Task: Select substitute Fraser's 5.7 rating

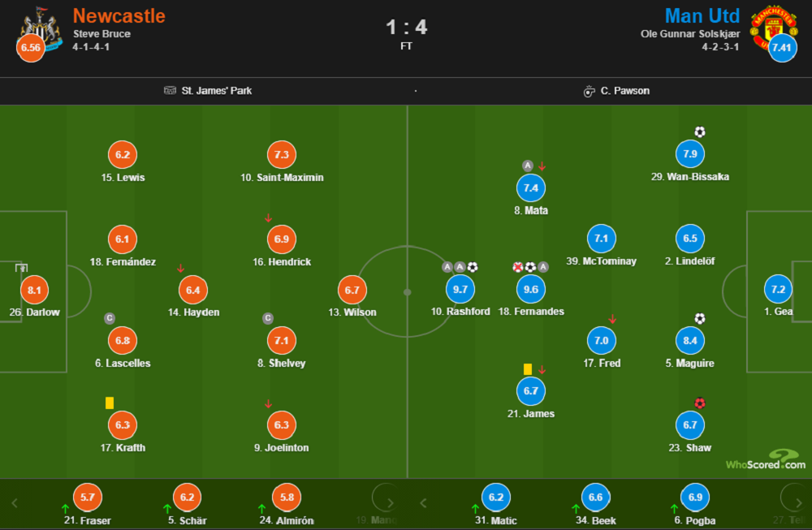Action: tap(88, 497)
